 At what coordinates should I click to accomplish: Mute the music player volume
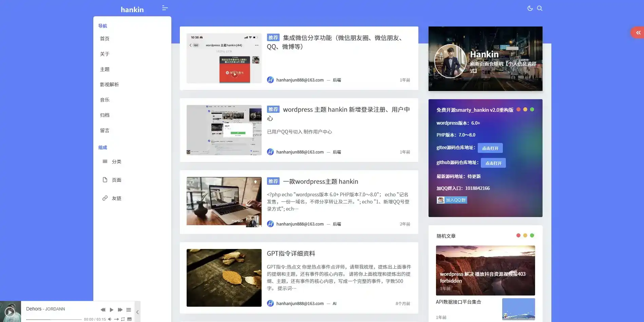[110, 319]
